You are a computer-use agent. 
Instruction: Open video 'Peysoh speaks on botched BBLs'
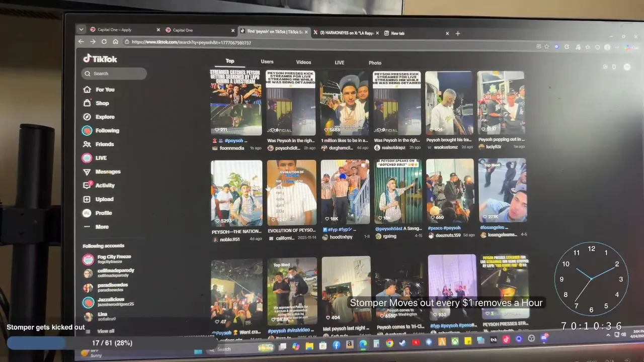click(x=398, y=192)
